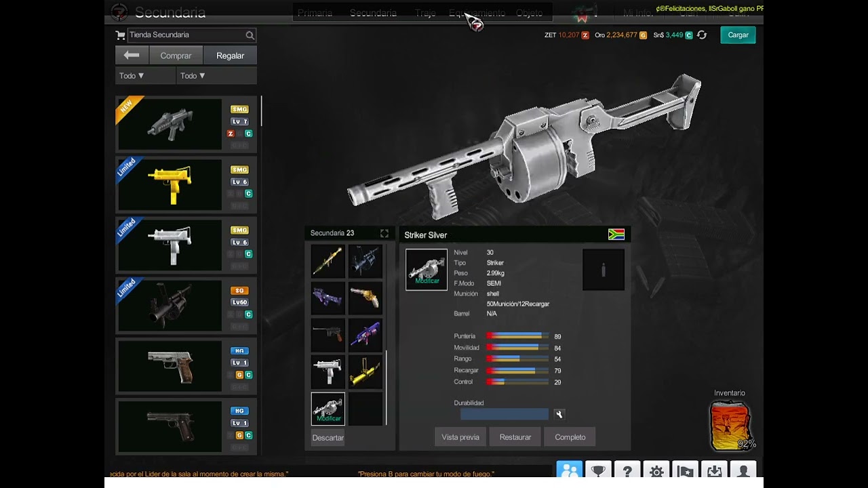
Task: Select the silver Limited Uzi shop item
Action: click(186, 245)
